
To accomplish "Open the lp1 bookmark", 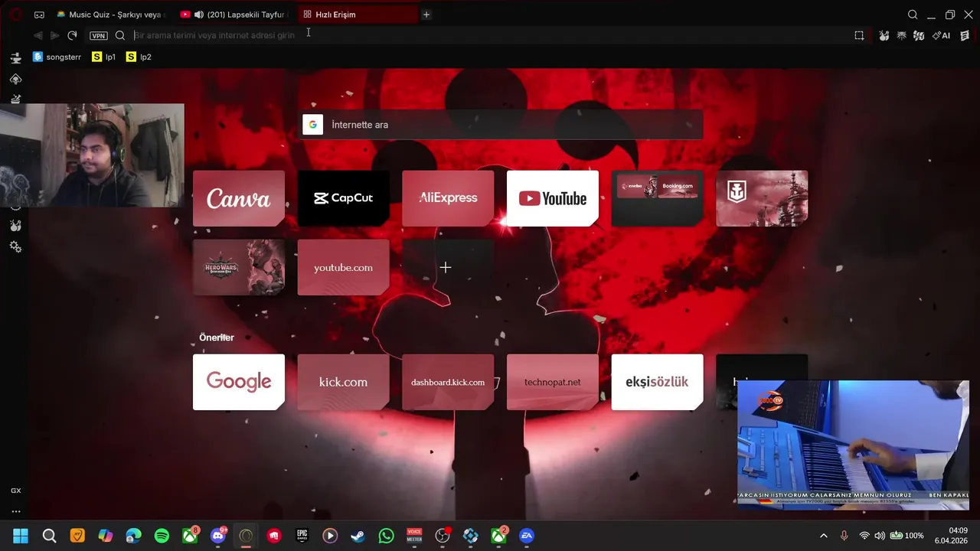I will pos(103,57).
